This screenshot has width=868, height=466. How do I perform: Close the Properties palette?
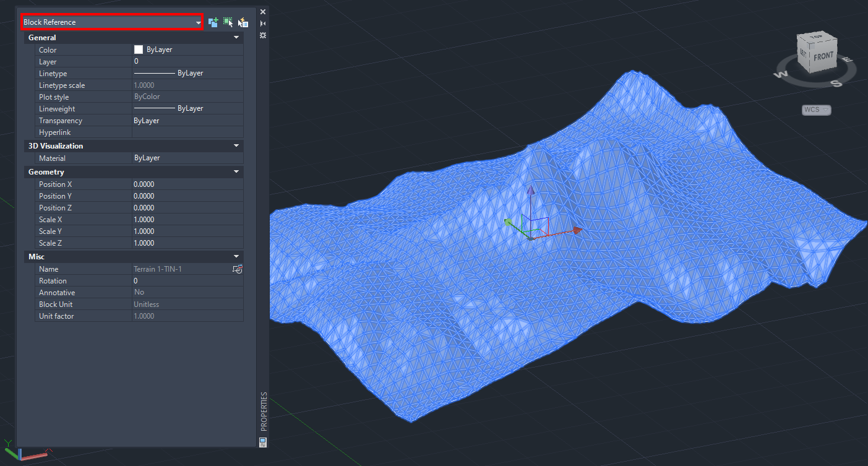pyautogui.click(x=263, y=12)
